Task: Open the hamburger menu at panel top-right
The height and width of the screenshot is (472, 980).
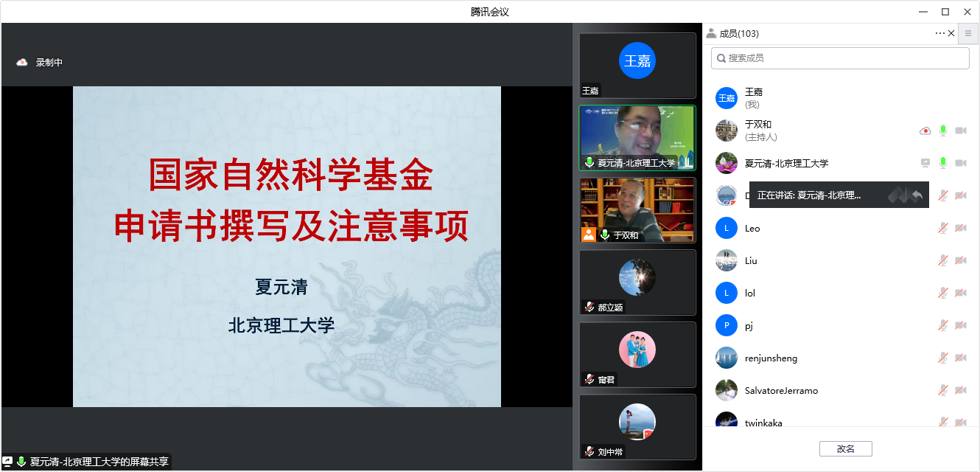Action: coord(968,33)
